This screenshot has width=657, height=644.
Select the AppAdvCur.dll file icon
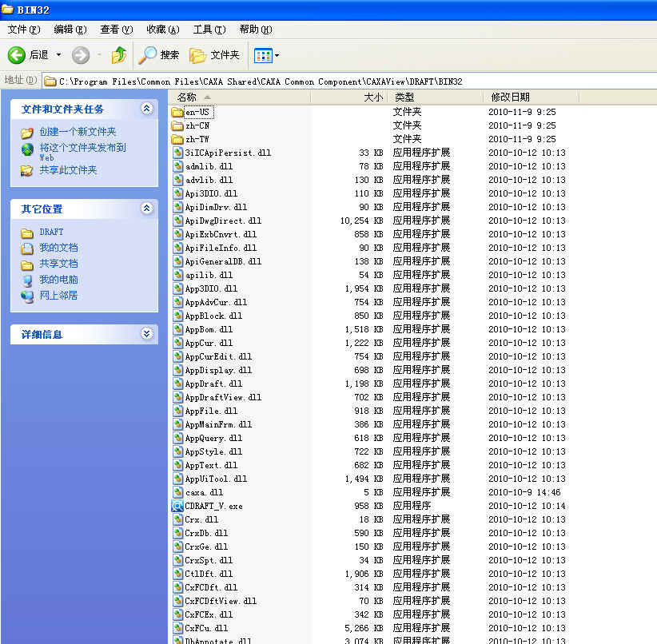coord(178,302)
